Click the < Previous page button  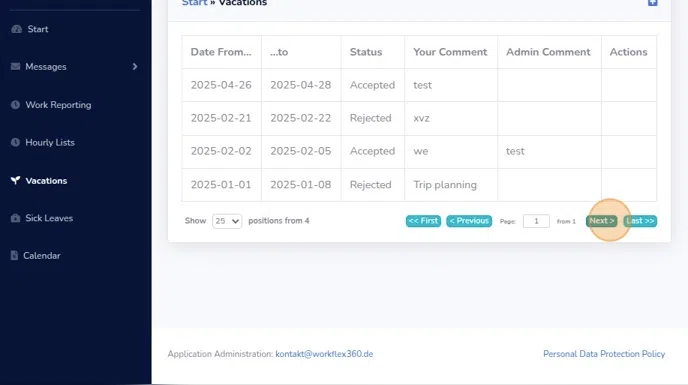click(469, 221)
